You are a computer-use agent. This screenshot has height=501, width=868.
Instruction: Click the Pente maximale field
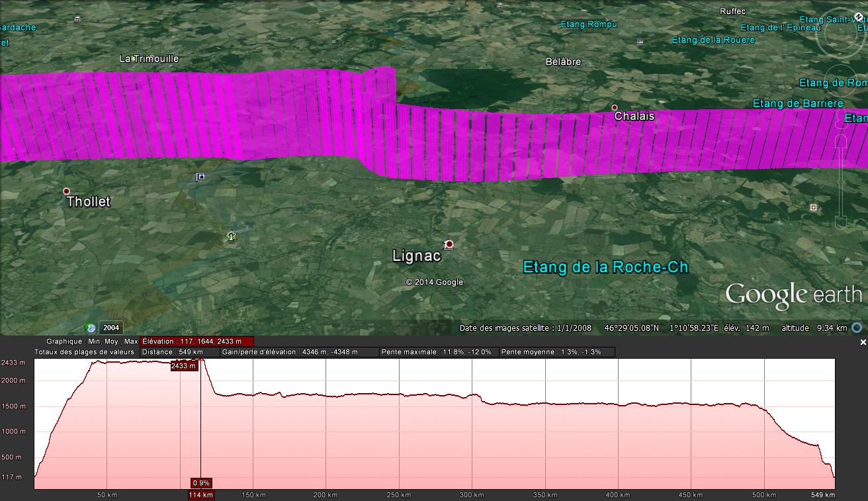pyautogui.click(x=439, y=352)
